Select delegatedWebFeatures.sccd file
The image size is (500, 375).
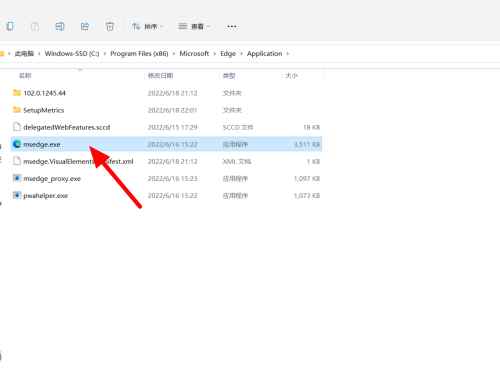(x=166, y=127)
